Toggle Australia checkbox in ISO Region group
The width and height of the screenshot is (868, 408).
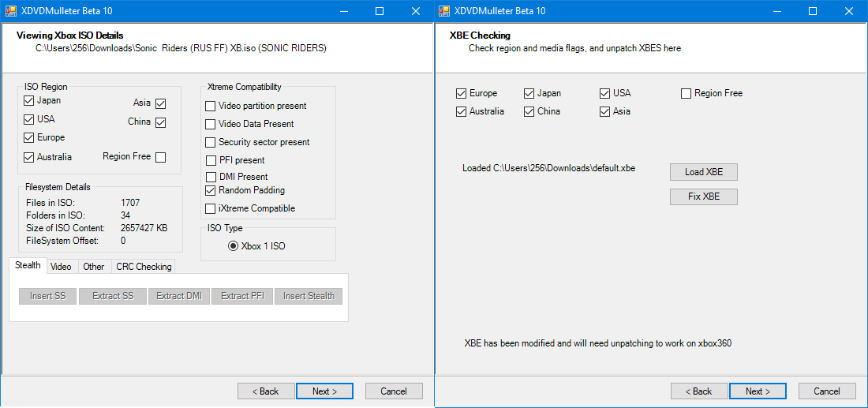(28, 157)
